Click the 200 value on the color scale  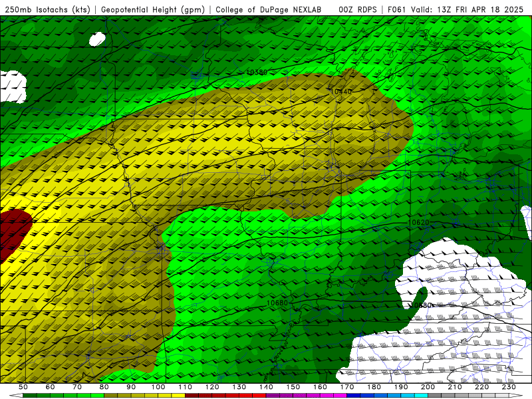pos(428,387)
